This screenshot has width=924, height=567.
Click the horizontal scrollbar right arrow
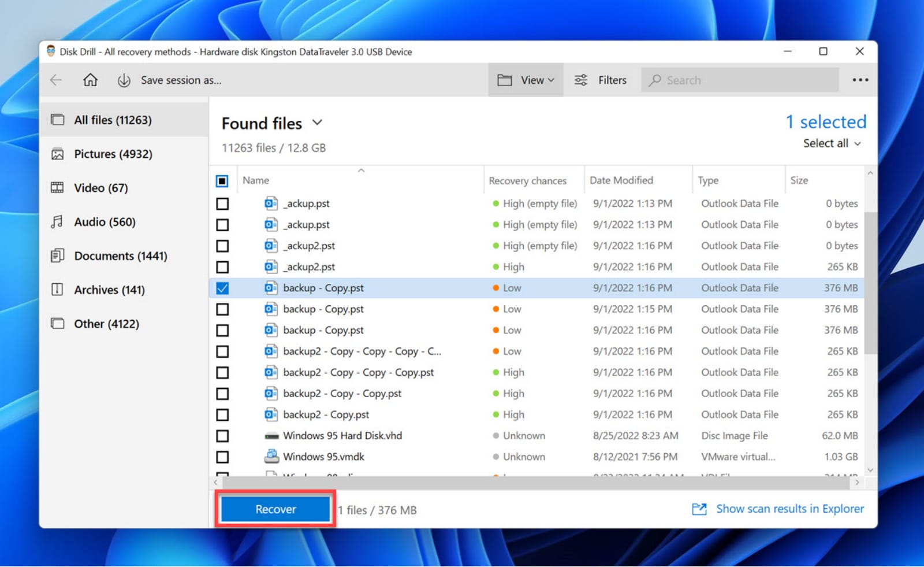coord(857,482)
